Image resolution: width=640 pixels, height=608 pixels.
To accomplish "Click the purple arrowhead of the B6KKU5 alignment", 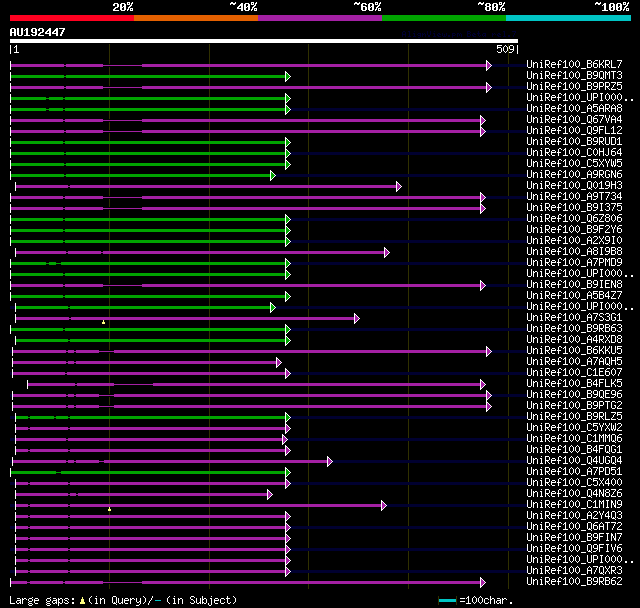I will [x=489, y=351].
